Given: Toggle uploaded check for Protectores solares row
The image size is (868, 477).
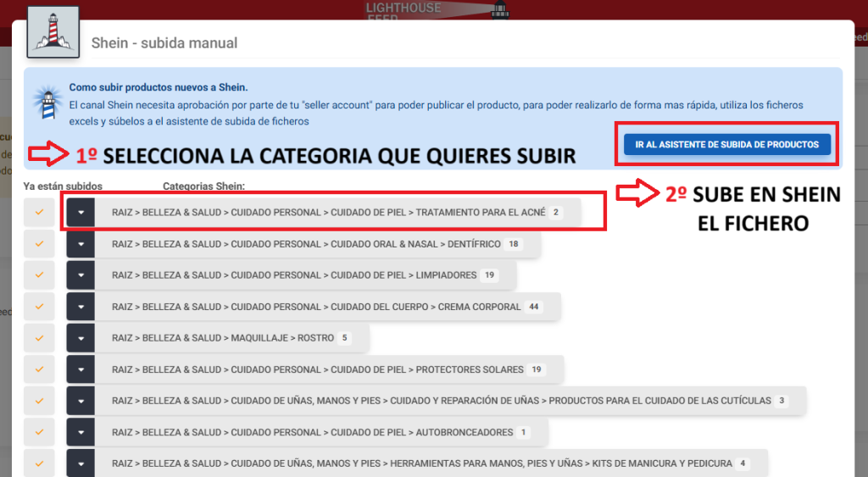Looking at the screenshot, I should [39, 369].
